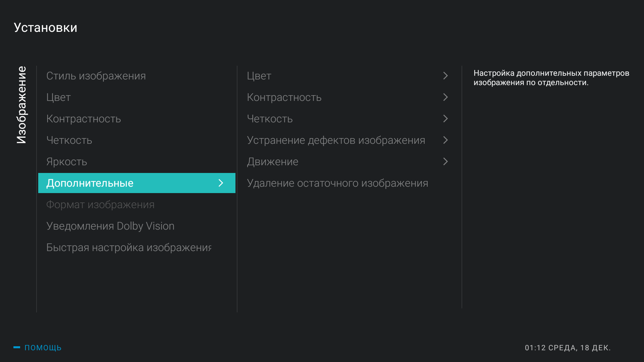Expand Контрастность submenu chevron in right panel
The height and width of the screenshot is (362, 644).
(x=445, y=97)
